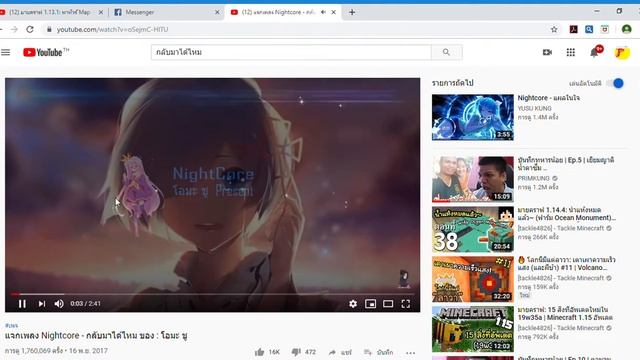The image size is (640, 360).
Task: Open the shield extension icon
Action: point(605,29)
